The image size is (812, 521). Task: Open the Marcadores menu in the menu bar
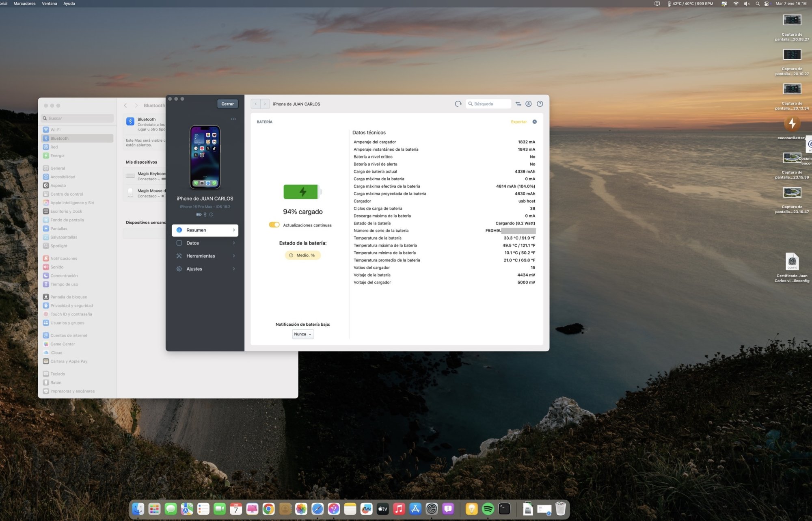(24, 4)
